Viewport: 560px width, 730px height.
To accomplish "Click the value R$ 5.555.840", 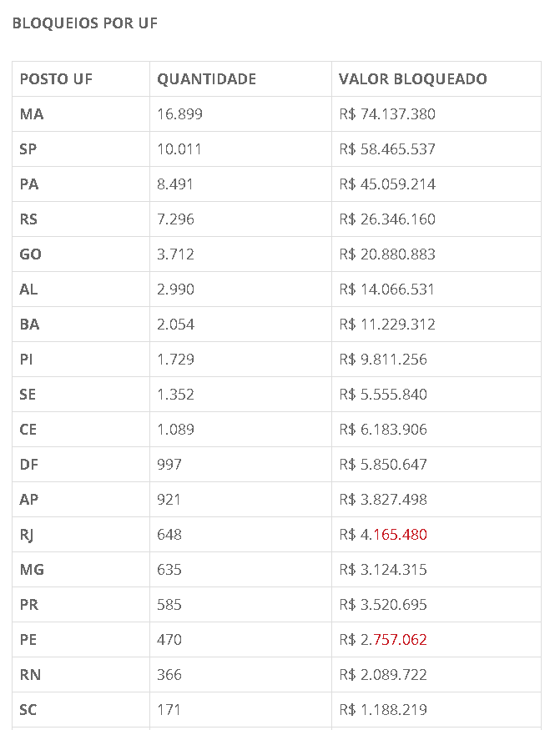I will pos(383,395).
